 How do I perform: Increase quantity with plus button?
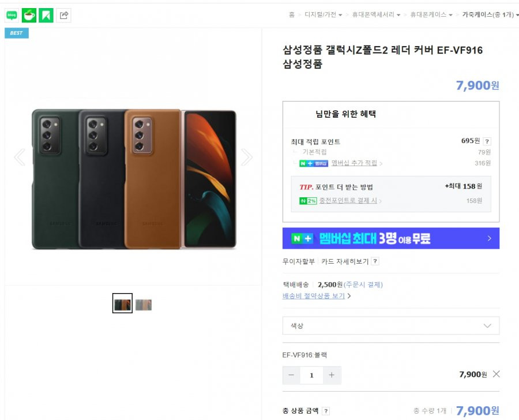tap(332, 375)
